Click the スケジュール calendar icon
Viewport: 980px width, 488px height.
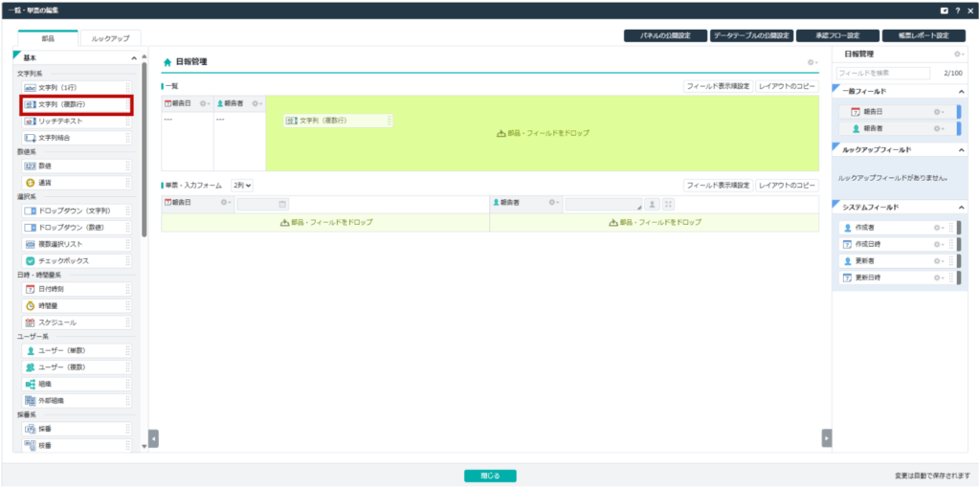[30, 322]
